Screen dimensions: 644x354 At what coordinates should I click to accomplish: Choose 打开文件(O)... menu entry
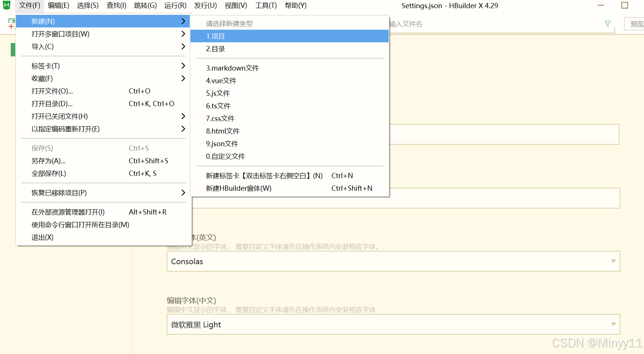click(104, 91)
